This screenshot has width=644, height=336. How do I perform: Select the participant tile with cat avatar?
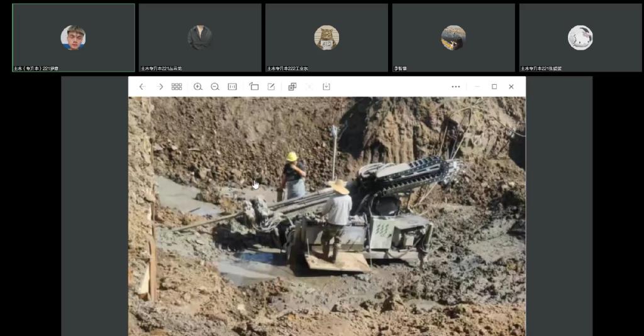(326, 38)
